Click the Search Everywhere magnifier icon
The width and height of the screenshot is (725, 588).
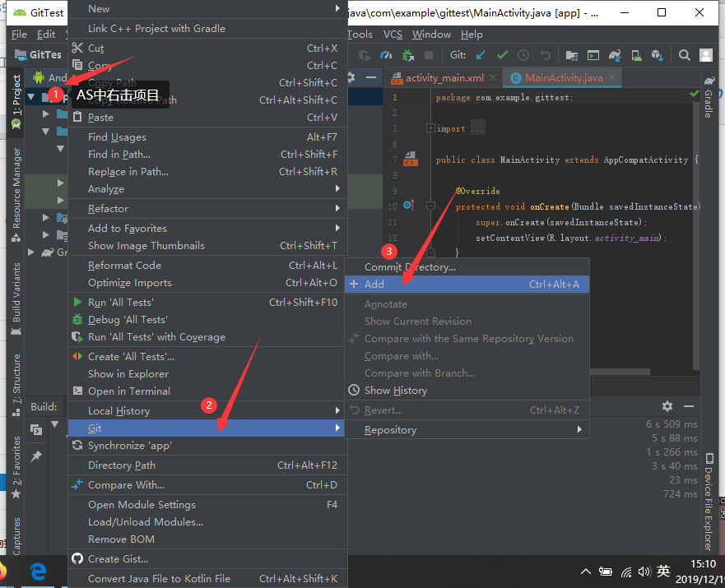tap(685, 55)
